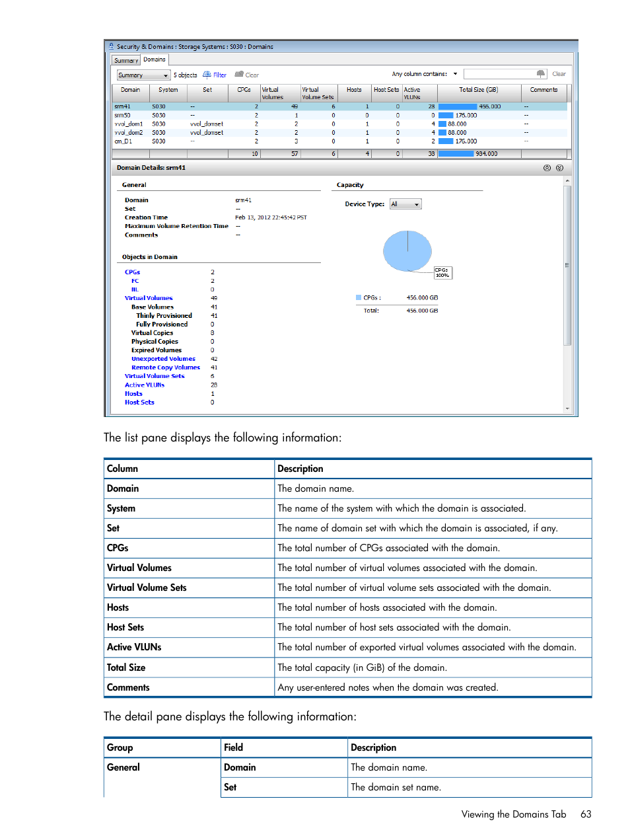
Task: Open the Summary view dropdown
Action: 143,75
